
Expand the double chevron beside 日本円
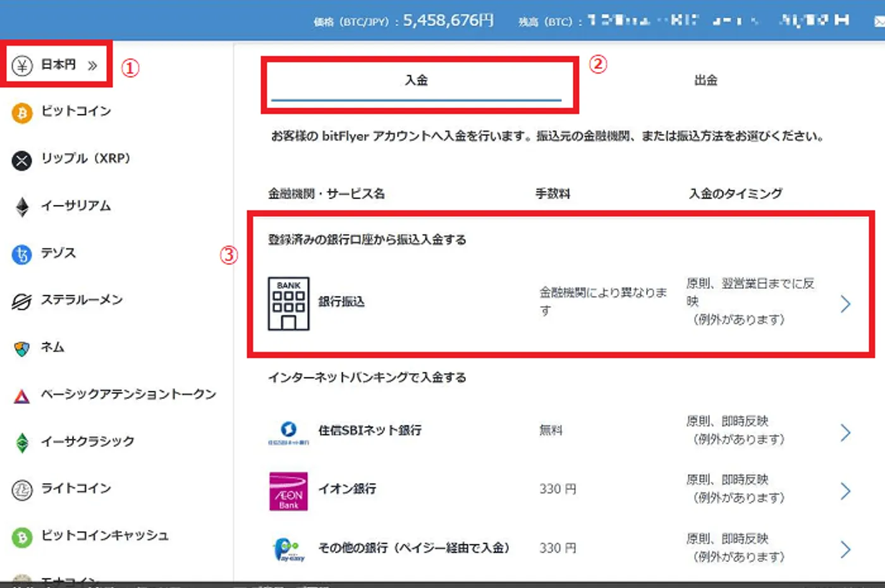(x=92, y=65)
